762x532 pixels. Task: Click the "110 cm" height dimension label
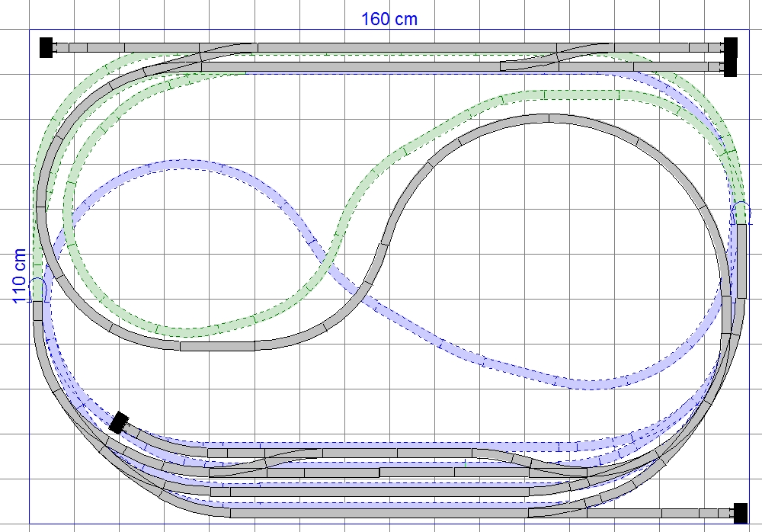tap(19, 276)
